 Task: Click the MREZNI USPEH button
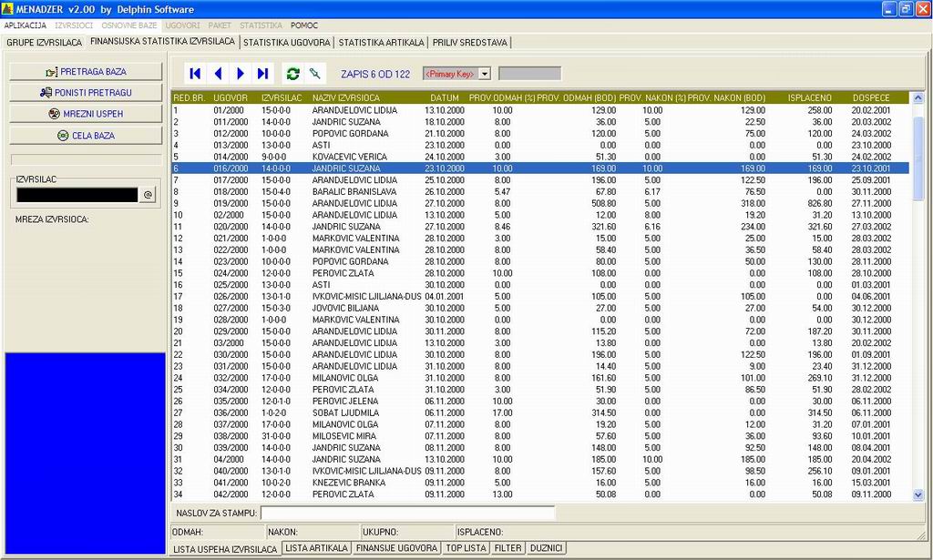pos(86,114)
